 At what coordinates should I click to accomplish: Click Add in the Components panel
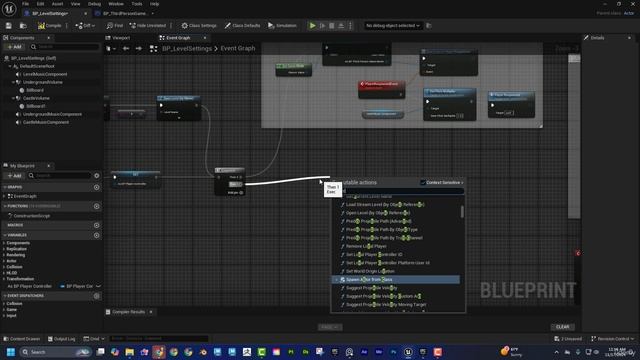click(x=15, y=47)
